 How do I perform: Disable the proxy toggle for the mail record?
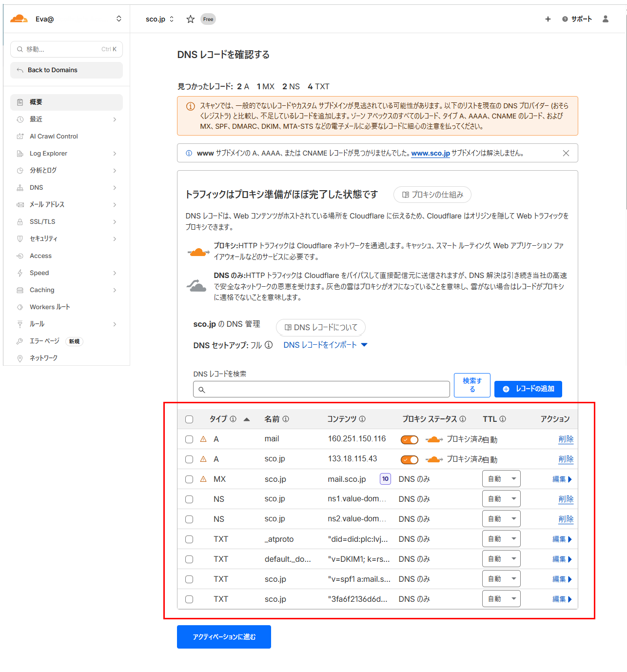pyautogui.click(x=409, y=439)
